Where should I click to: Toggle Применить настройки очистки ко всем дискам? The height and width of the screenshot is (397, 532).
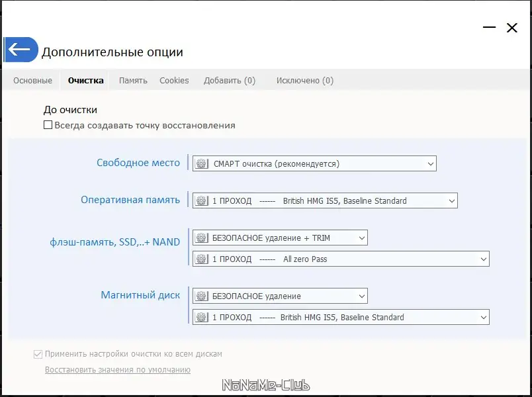(x=38, y=354)
